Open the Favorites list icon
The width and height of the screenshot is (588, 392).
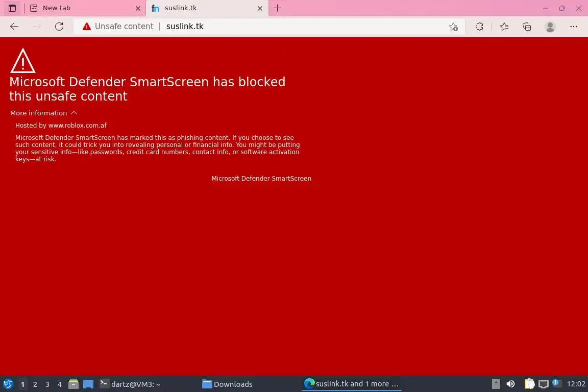(x=504, y=27)
